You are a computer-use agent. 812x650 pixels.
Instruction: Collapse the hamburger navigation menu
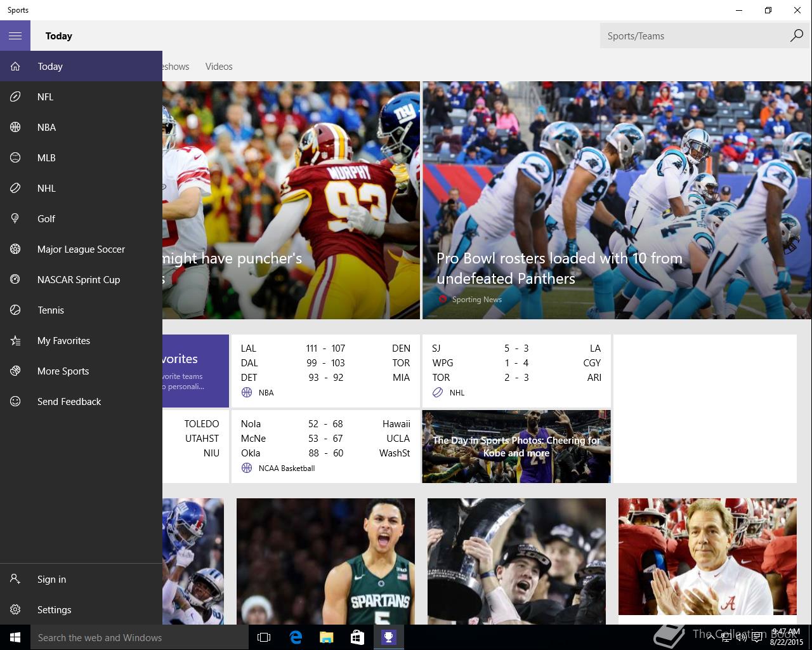pyautogui.click(x=15, y=36)
